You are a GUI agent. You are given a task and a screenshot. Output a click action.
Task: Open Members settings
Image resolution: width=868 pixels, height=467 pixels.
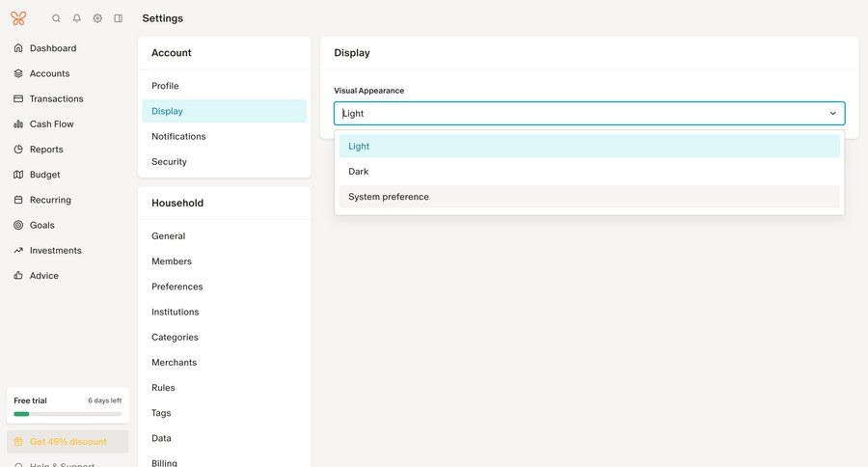224,261
